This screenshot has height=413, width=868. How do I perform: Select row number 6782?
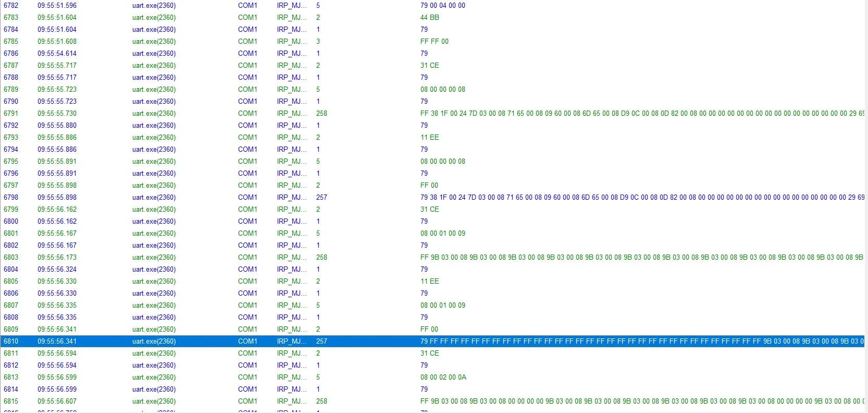(11, 6)
